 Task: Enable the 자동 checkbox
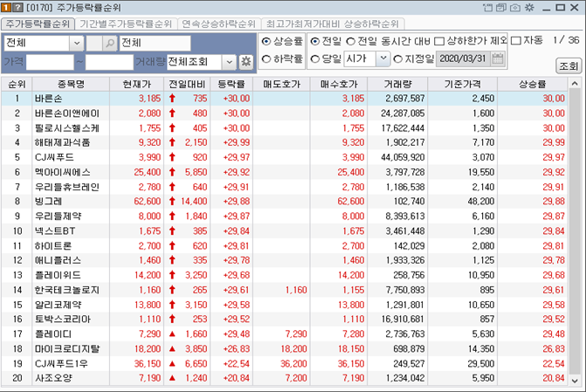tap(516, 41)
